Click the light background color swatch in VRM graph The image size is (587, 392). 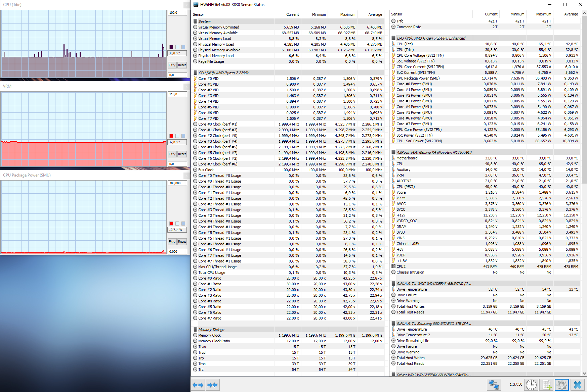[x=177, y=136]
